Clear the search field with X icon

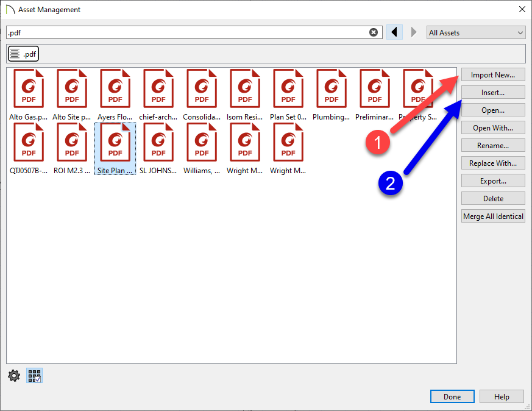[x=373, y=32]
